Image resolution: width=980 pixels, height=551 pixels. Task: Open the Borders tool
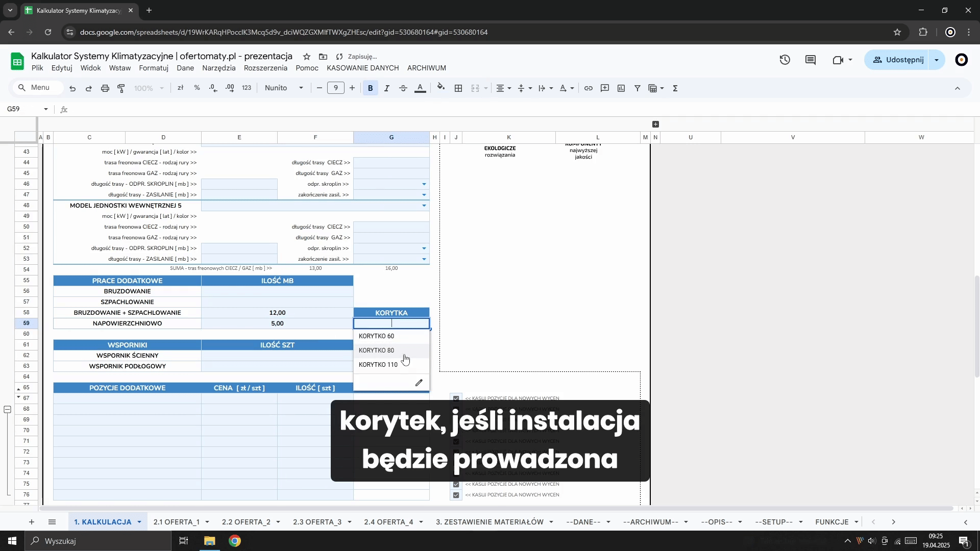pos(458,88)
